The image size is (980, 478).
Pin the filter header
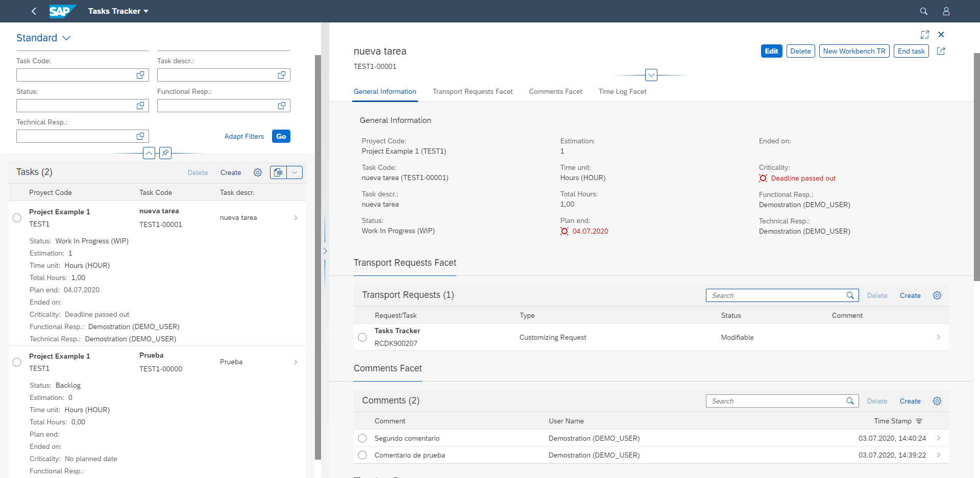point(165,153)
